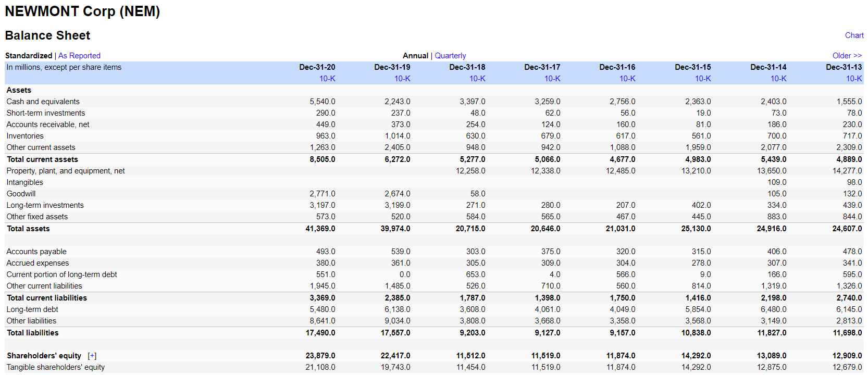Select the Accrued expenses row label
Image resolution: width=868 pixels, height=375 pixels.
click(38, 263)
